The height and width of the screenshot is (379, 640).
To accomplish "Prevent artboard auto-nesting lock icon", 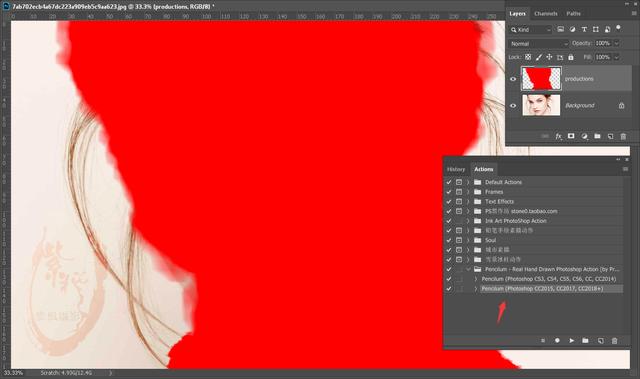I will click(560, 57).
